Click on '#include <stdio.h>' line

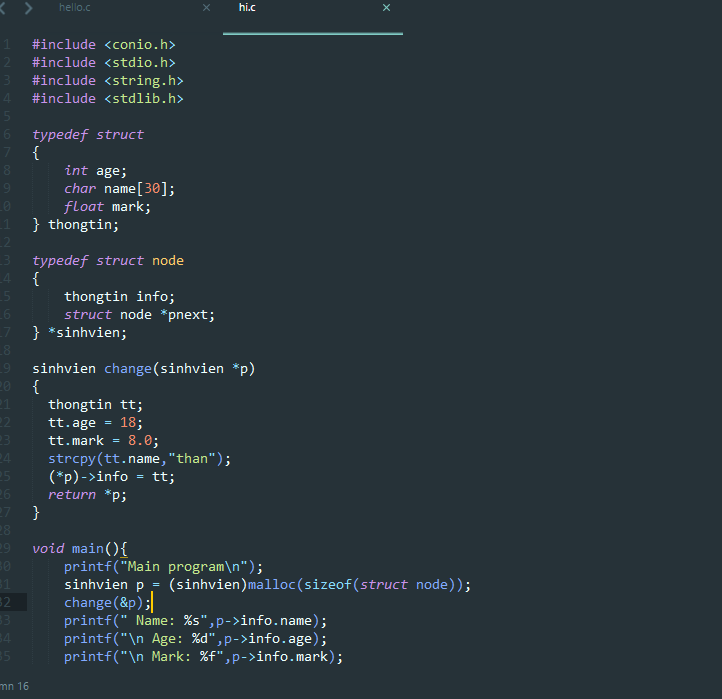click(104, 63)
